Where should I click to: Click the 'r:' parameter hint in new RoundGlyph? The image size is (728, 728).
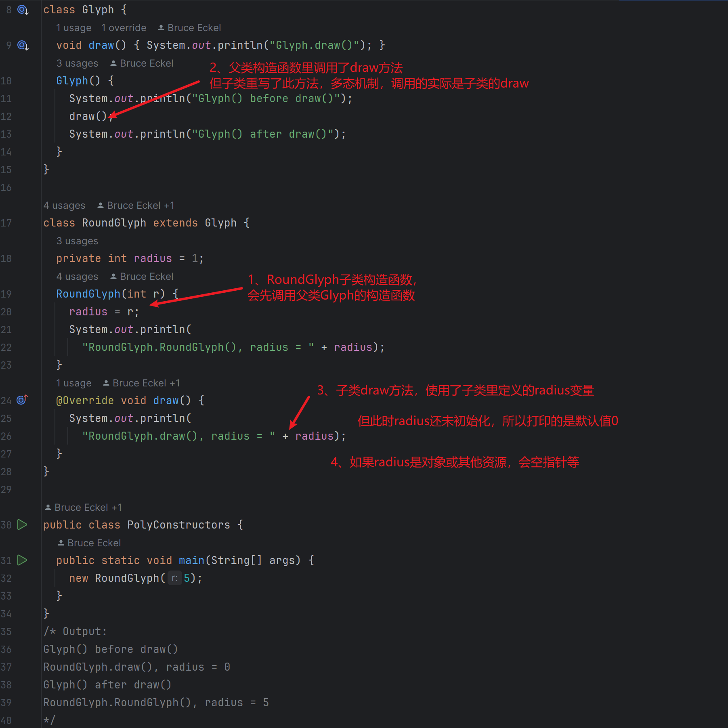174,578
